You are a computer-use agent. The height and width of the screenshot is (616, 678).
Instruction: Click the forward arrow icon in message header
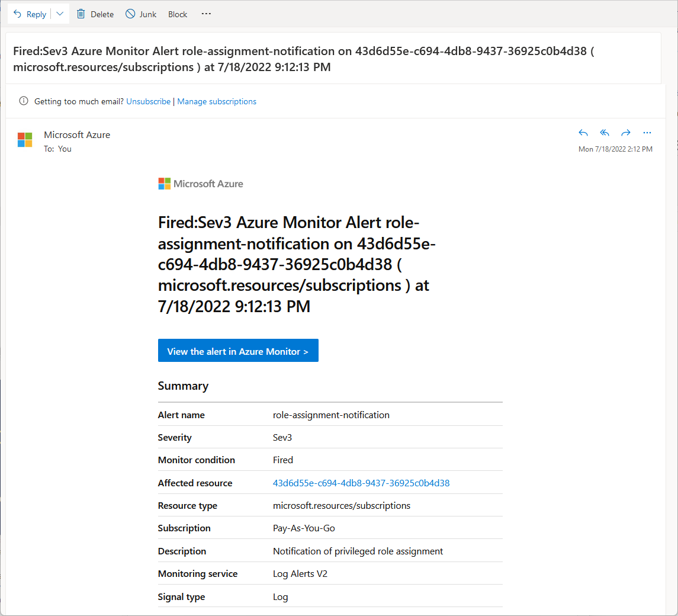[626, 133]
